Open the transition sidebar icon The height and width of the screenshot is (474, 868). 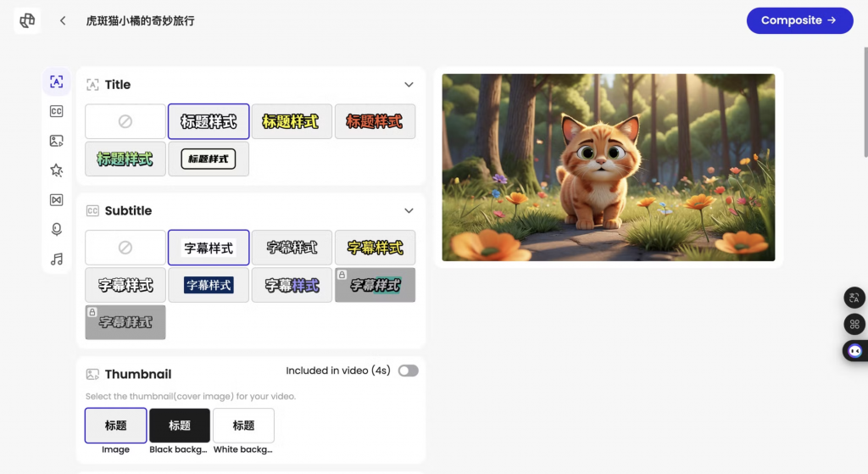pos(57,200)
